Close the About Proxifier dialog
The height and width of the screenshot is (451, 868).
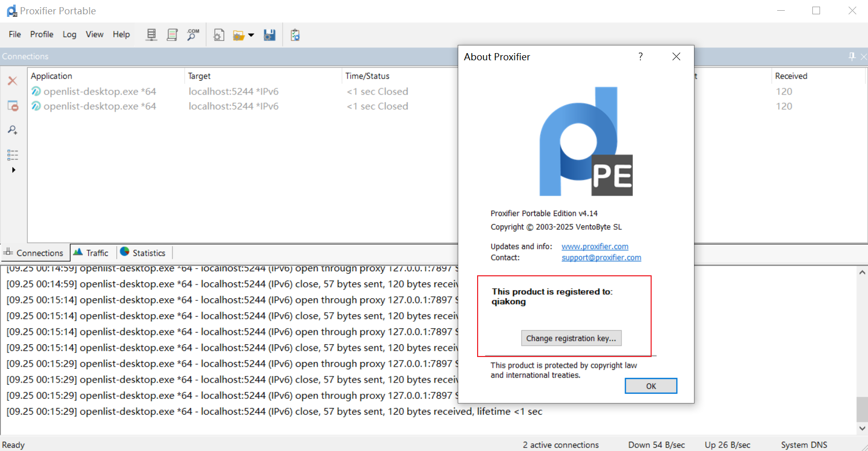tap(676, 56)
